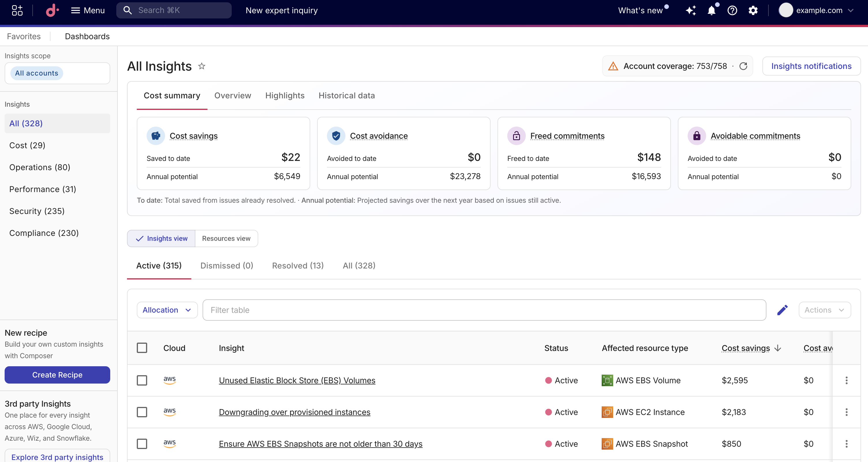The height and width of the screenshot is (462, 868).
Task: Switch to the Cost summary tab
Action: 172,96
